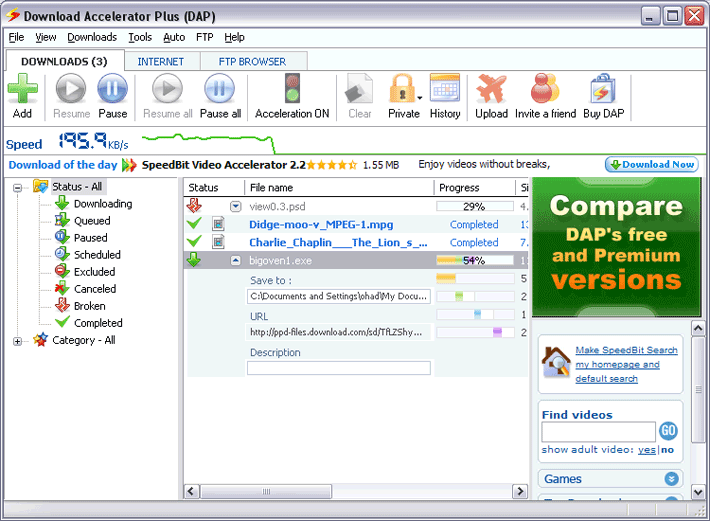Click the file icon beside Charlie_Chaplin file
This screenshot has width=710, height=521.
click(218, 242)
